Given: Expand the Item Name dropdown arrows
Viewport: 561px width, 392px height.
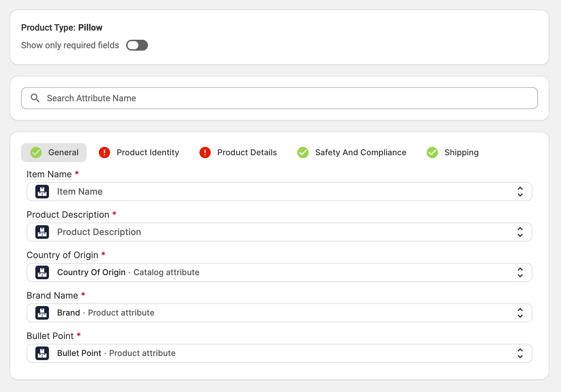Looking at the screenshot, I should [x=520, y=192].
